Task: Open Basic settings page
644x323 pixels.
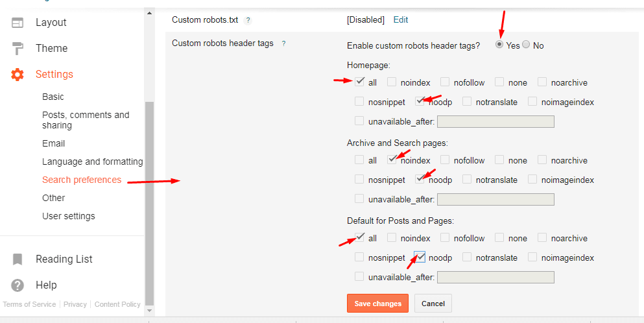Action: click(x=53, y=97)
